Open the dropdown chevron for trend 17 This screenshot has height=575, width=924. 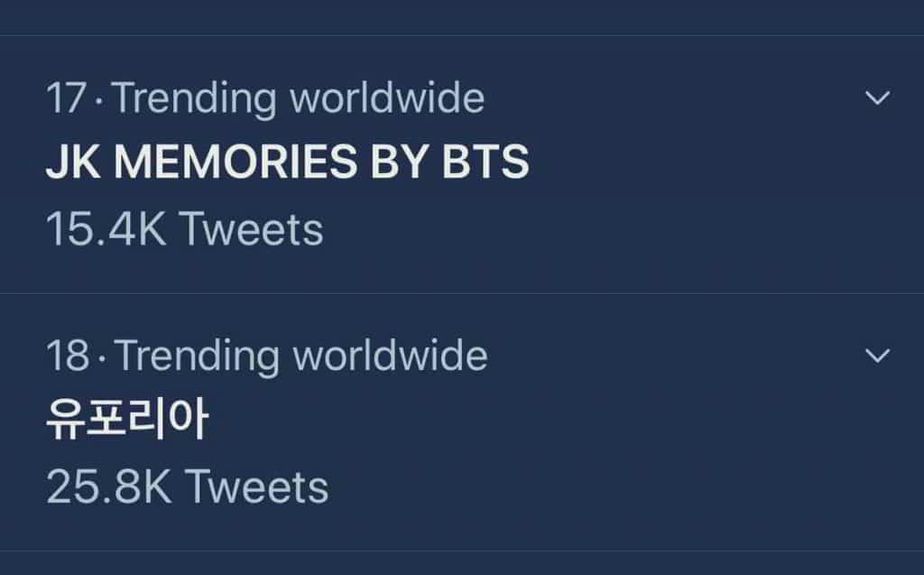(x=877, y=97)
